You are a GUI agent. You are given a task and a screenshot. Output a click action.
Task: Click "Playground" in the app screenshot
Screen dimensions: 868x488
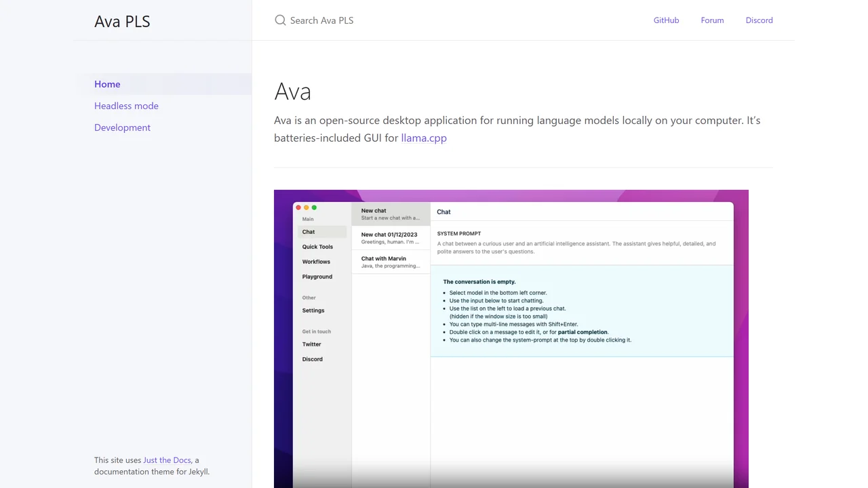click(x=317, y=277)
